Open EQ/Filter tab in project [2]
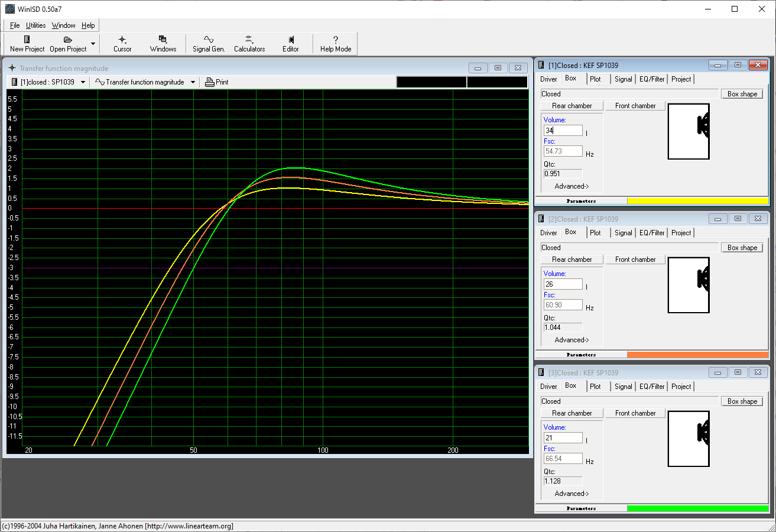Viewport: 776px width, 532px height. pyautogui.click(x=652, y=233)
